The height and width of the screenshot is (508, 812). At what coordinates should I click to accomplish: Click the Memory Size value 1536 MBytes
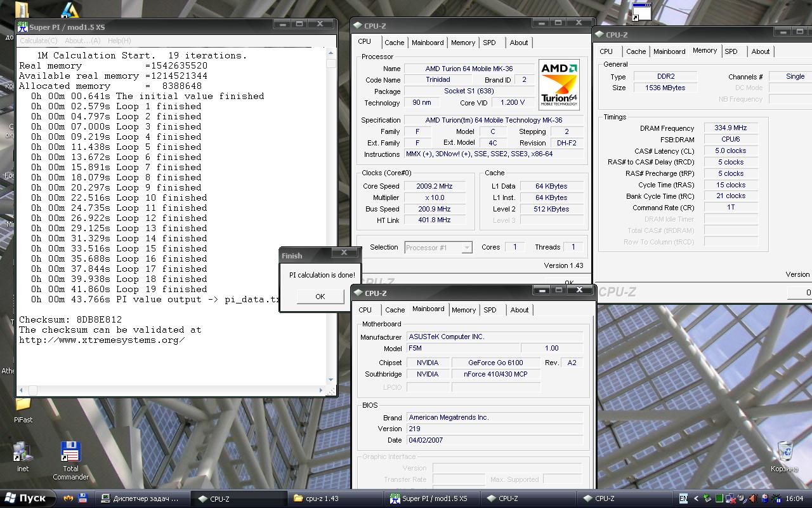tap(665, 88)
